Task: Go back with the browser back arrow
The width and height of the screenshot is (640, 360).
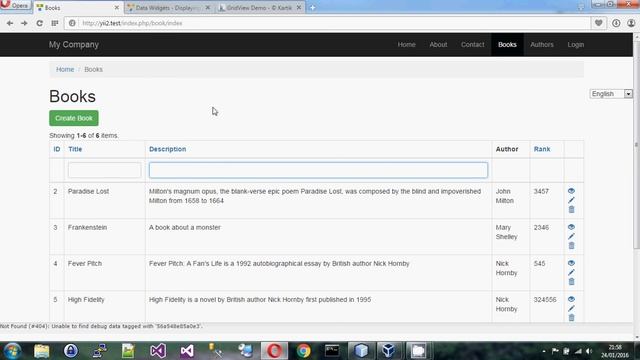Action: (10, 23)
